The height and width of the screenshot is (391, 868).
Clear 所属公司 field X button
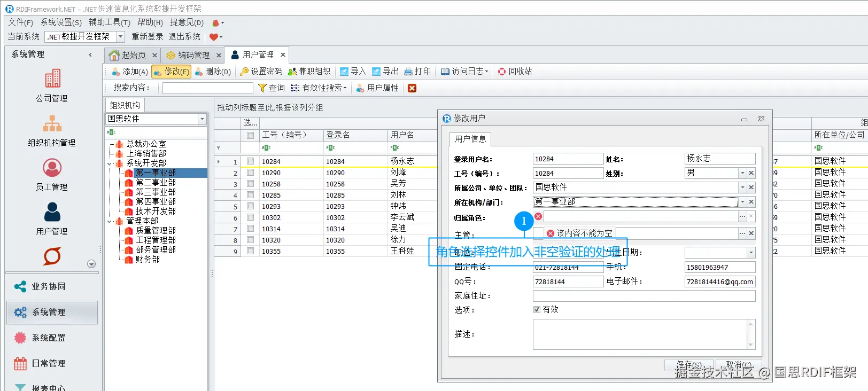pos(751,187)
